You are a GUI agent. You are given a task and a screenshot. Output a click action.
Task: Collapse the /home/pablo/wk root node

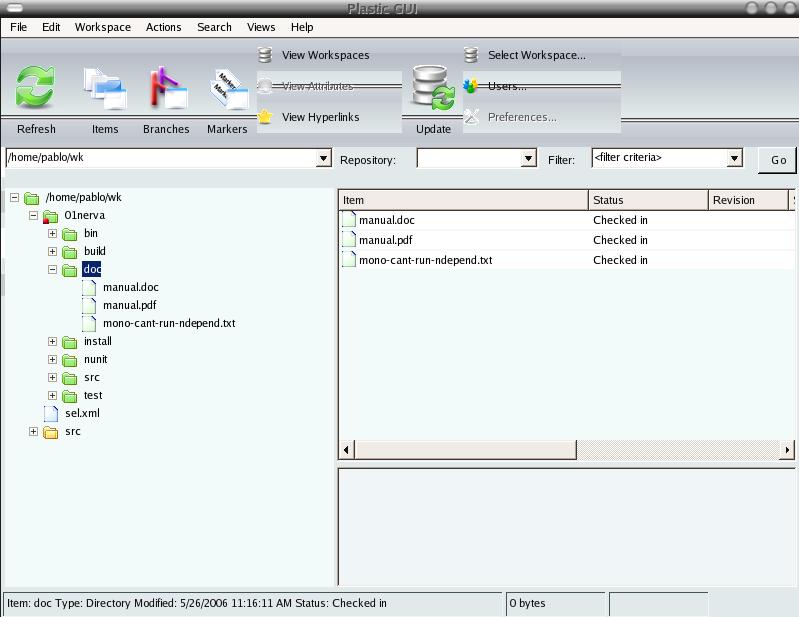coord(14,197)
